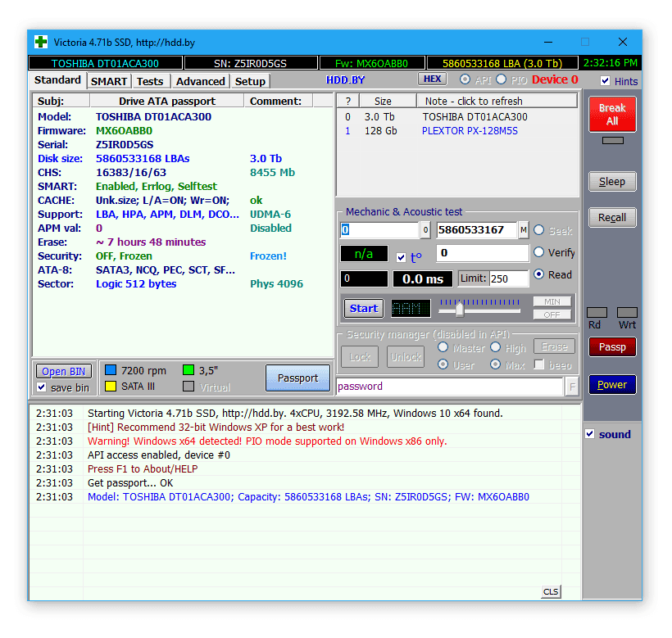Select the Read test mode
This screenshot has height=638, width=672.
(538, 274)
